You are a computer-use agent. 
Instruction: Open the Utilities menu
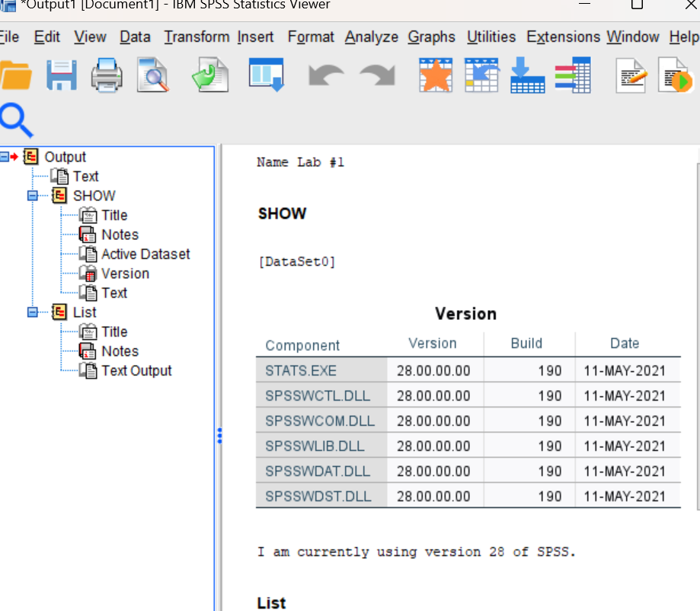point(491,37)
